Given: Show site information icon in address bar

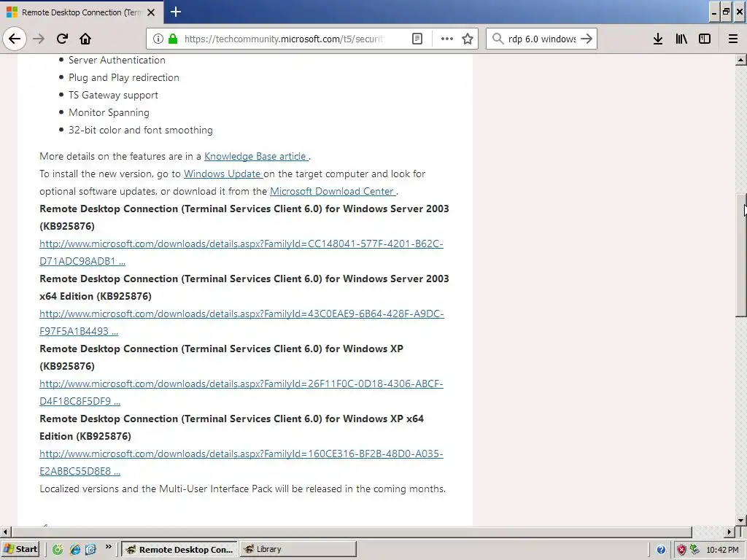Looking at the screenshot, I should [158, 39].
